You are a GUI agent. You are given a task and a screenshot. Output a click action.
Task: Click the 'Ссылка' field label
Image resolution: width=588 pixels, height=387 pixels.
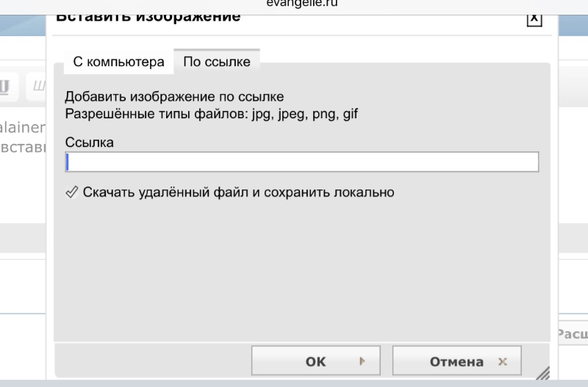pos(90,142)
